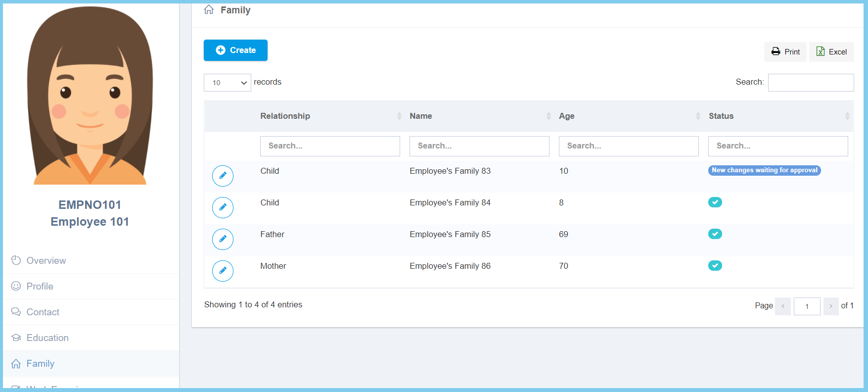The width and height of the screenshot is (868, 392).
Task: Click approved checkmark for Employee's Family 86
Action: click(715, 266)
